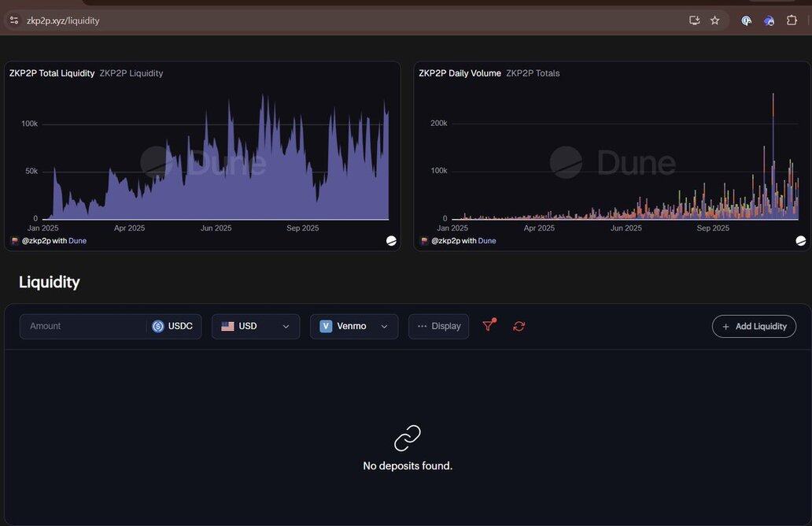This screenshot has width=812, height=526.
Task: Click the Dune logo under Total Liquidity chart
Action: tap(391, 241)
